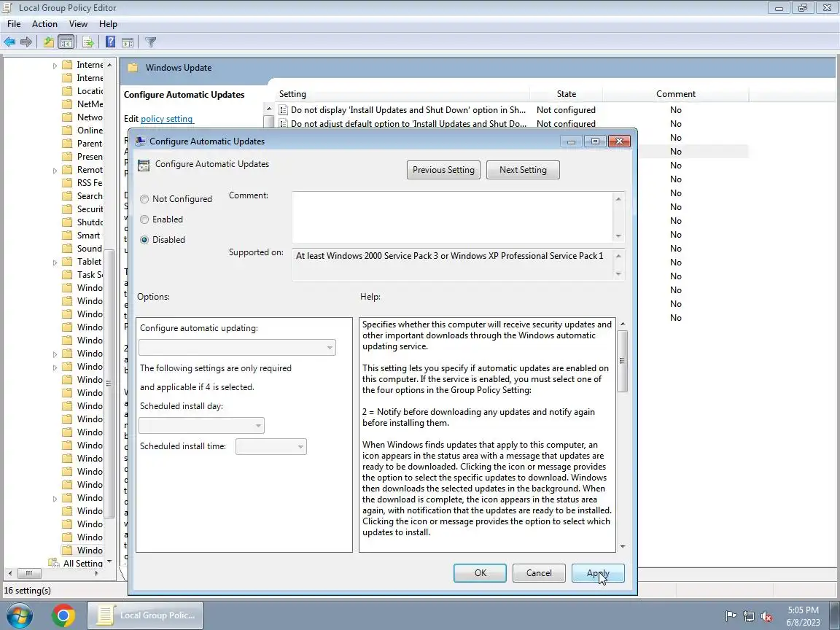The image size is (840, 630).
Task: Click the Local Group Policy Editor title icon
Action: tap(7, 7)
